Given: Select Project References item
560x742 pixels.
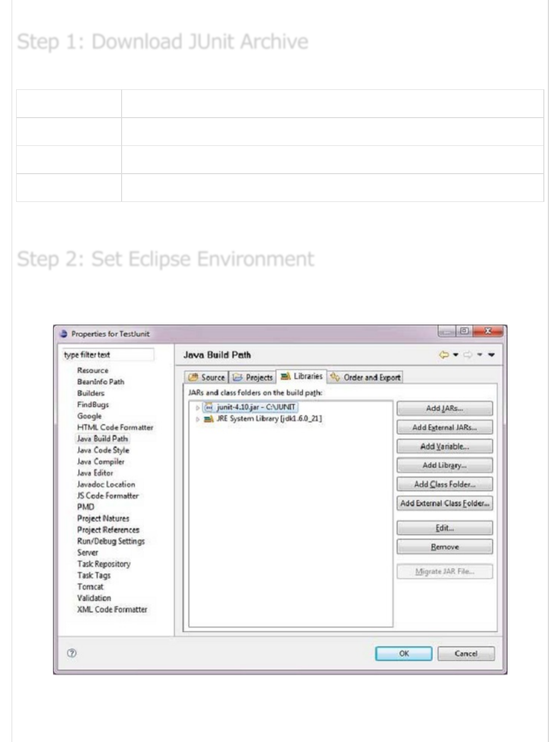Looking at the screenshot, I should 108,529.
